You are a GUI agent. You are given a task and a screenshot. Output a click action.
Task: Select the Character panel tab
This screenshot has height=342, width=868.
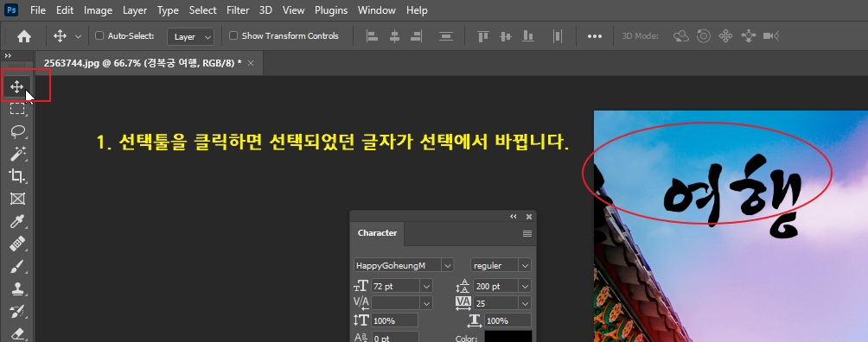[x=377, y=233]
